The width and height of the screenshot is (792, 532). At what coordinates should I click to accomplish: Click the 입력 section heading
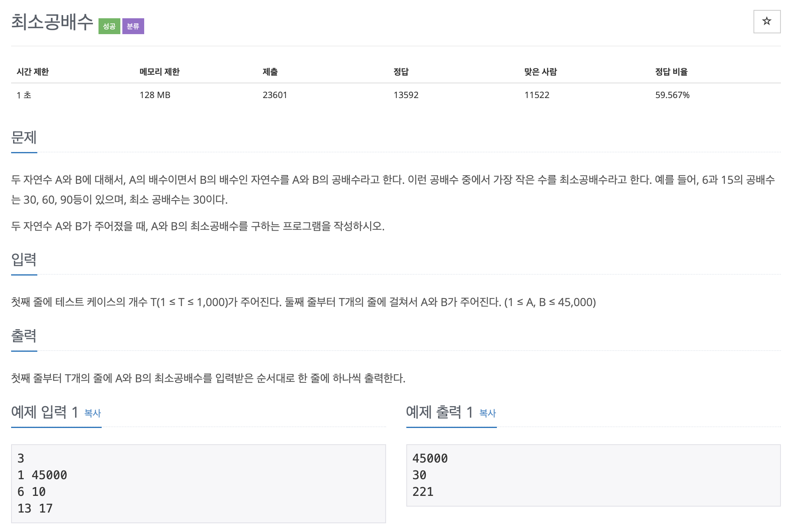click(24, 260)
